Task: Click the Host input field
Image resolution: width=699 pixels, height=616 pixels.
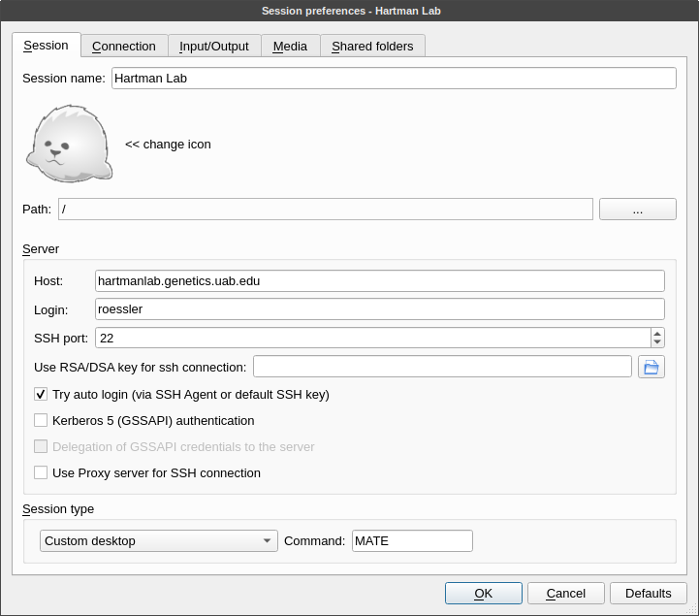Action: click(379, 281)
